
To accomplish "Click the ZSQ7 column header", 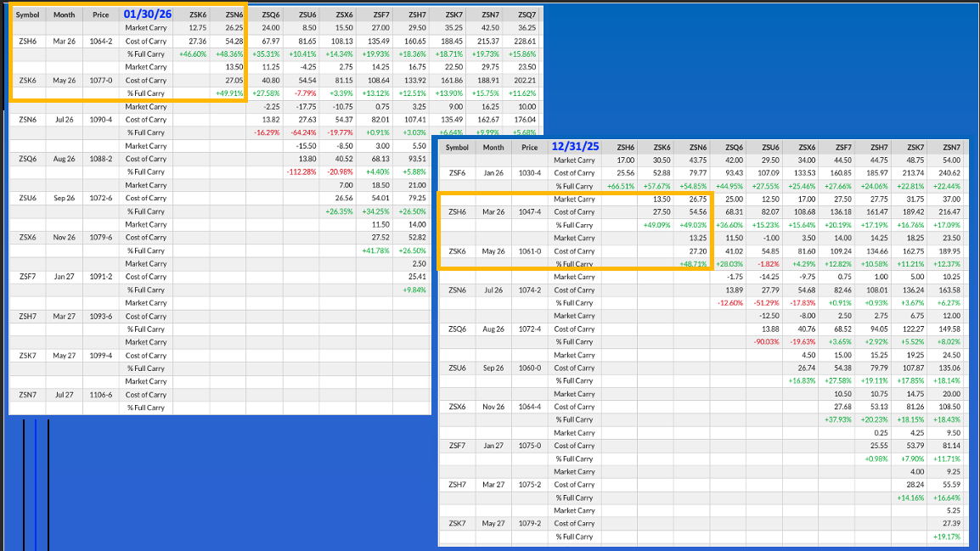I will (526, 15).
